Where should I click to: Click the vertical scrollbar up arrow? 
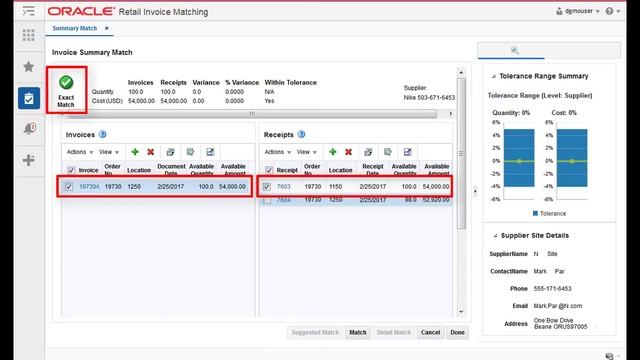click(461, 73)
